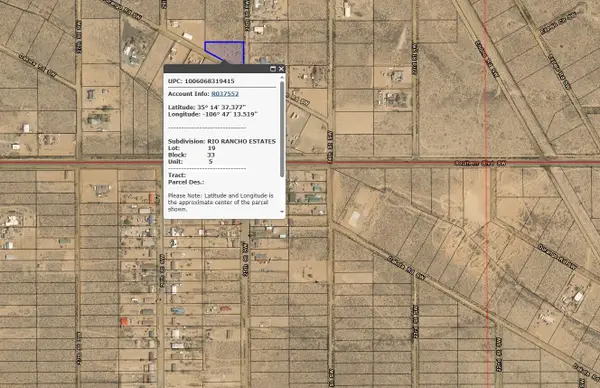The image size is (600, 388).
Task: Click the popup's vertical scrollbar thumb
Action: 282,129
